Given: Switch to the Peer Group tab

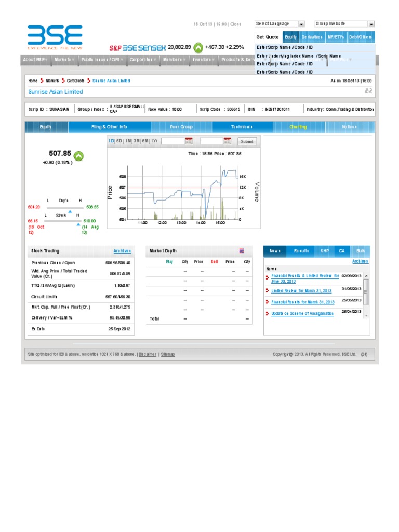Looking at the screenshot, I should tap(181, 127).
